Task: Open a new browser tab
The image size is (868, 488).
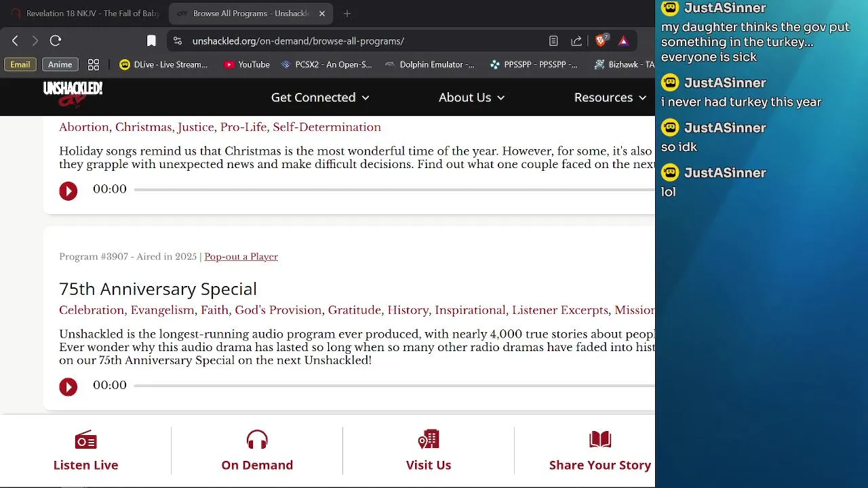Action: pos(347,14)
